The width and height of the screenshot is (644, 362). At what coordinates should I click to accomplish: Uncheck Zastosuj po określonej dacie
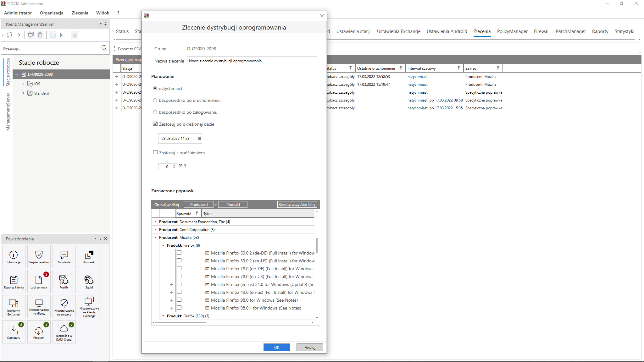click(x=155, y=124)
